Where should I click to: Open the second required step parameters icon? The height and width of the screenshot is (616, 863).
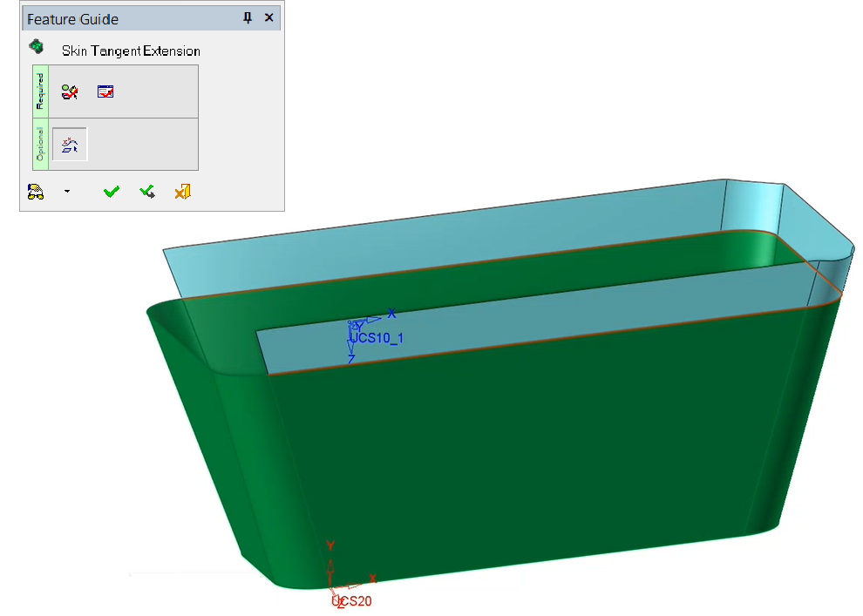click(105, 91)
